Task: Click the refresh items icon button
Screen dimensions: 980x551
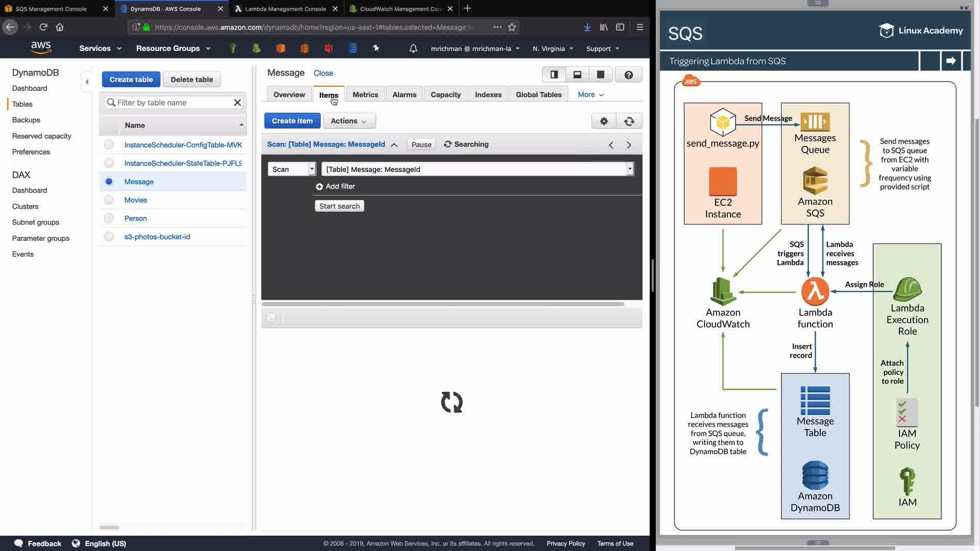Action: [x=629, y=121]
